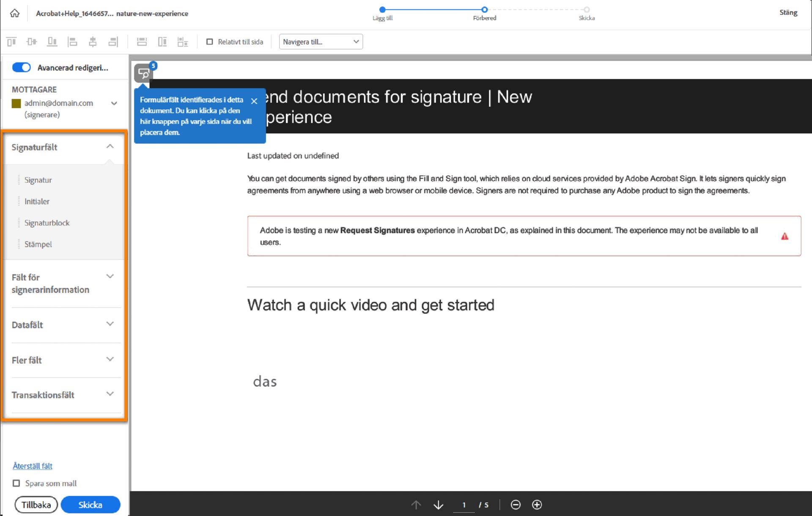
Task: Zoom in with the plus icon
Action: (537, 505)
